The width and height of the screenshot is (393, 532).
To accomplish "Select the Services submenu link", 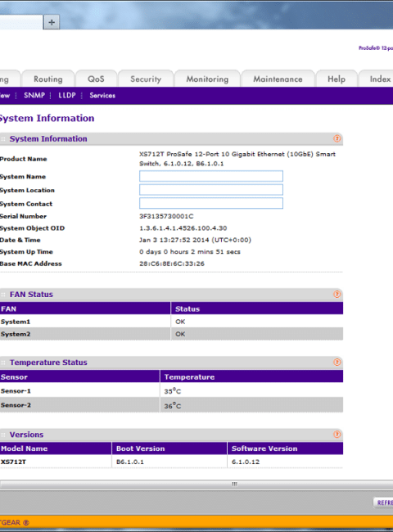I will click(102, 95).
